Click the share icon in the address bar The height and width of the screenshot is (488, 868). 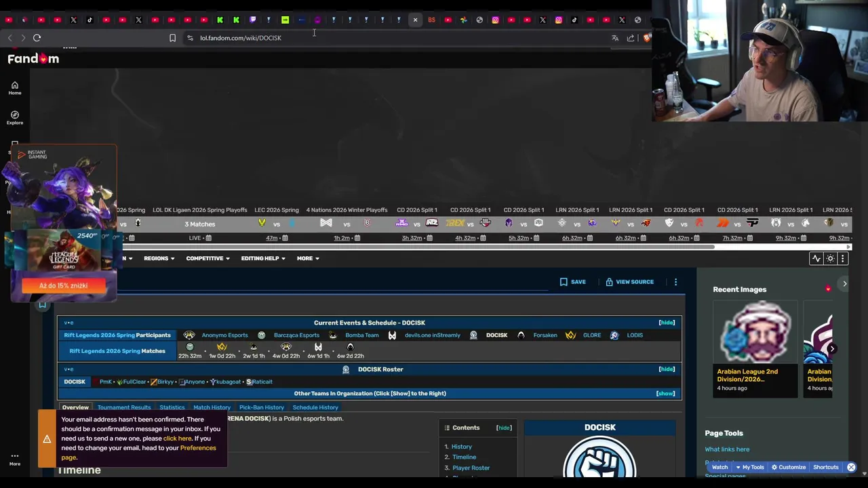631,38
